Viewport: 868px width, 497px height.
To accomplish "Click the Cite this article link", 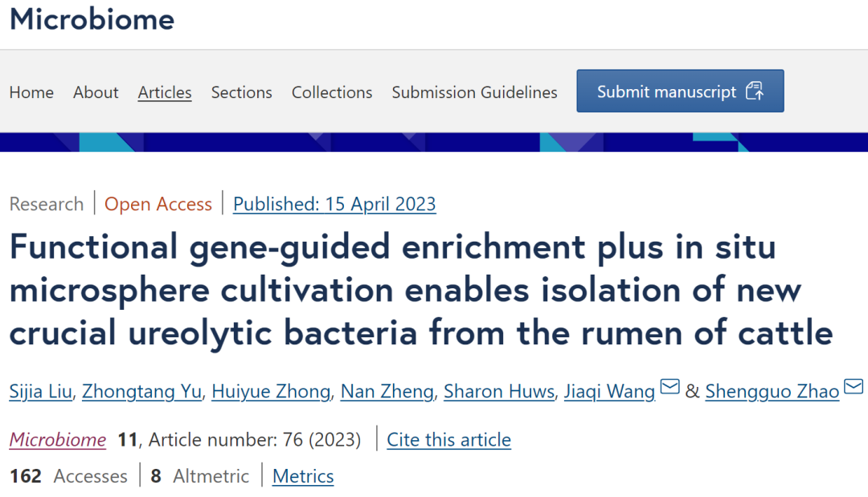I will coord(448,439).
